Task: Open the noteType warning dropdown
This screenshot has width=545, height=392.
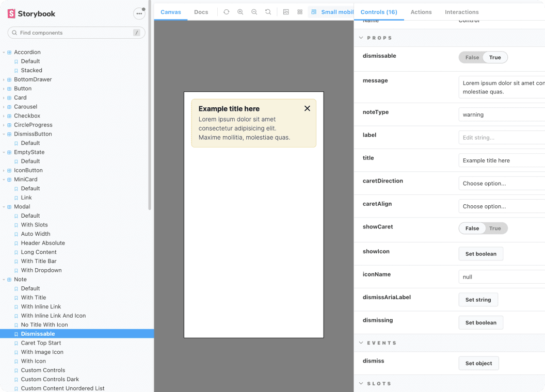Action: pyautogui.click(x=502, y=115)
